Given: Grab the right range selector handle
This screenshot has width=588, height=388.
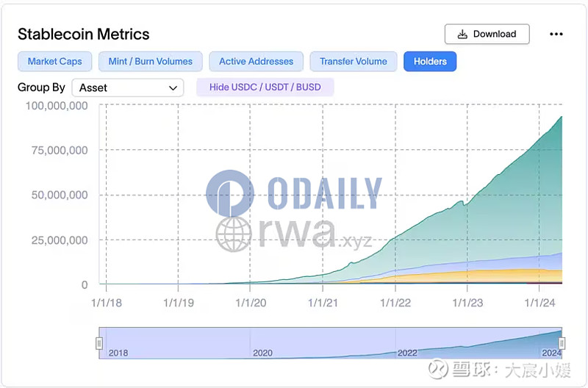Looking at the screenshot, I should coord(562,343).
